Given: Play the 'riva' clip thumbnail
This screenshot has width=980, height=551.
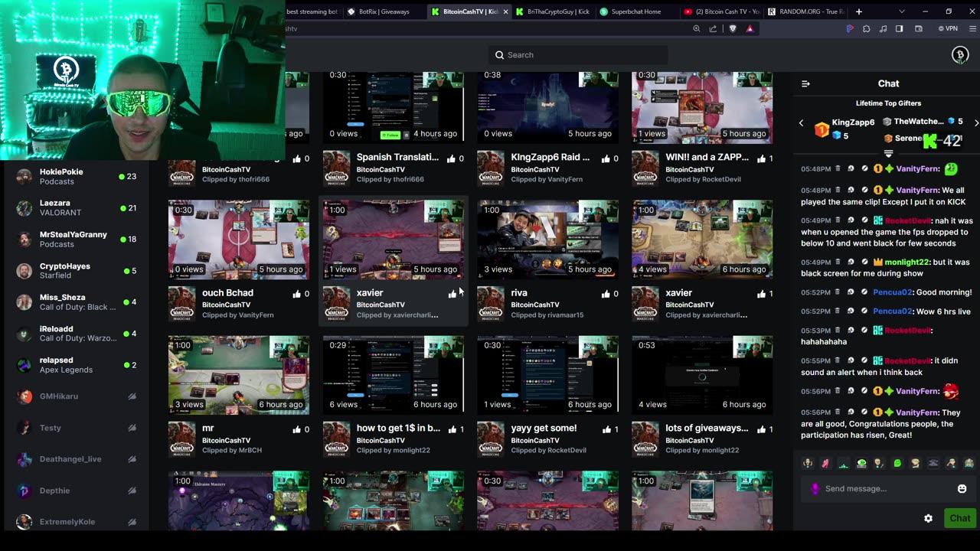Looking at the screenshot, I should (548, 240).
